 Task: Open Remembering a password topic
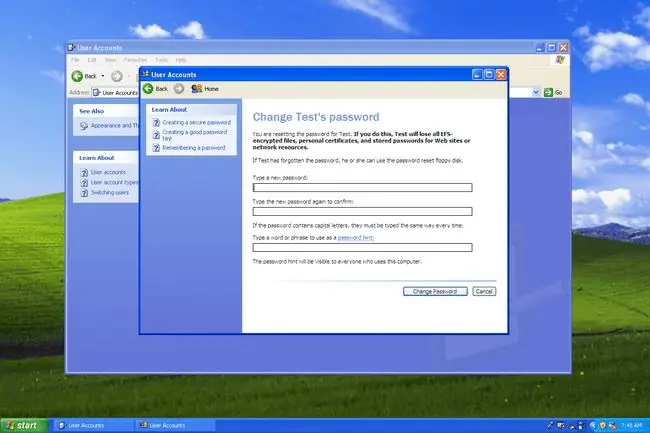tap(194, 148)
